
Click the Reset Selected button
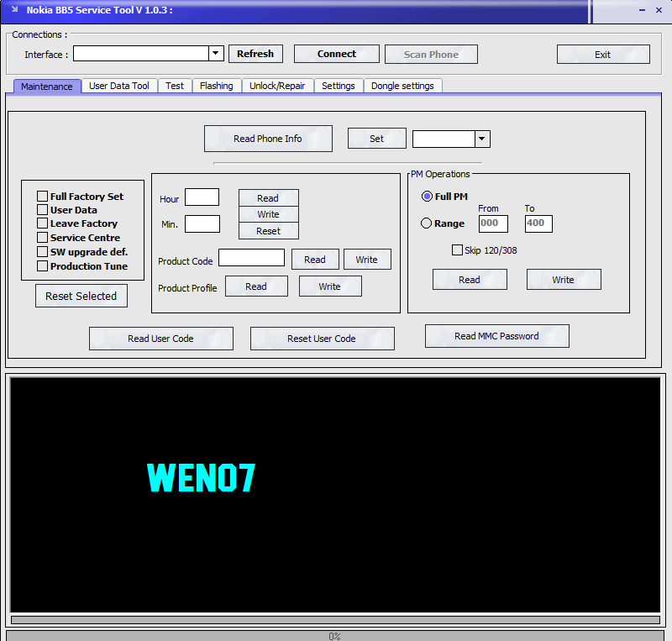(x=81, y=296)
